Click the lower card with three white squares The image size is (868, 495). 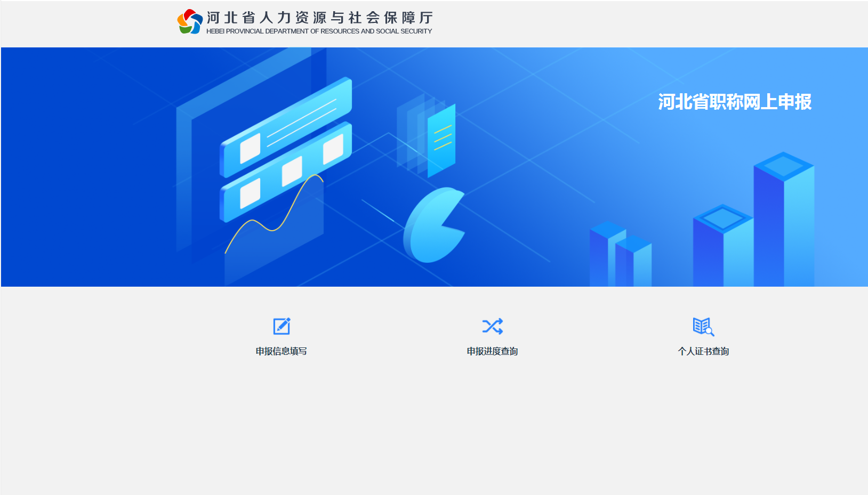285,173
